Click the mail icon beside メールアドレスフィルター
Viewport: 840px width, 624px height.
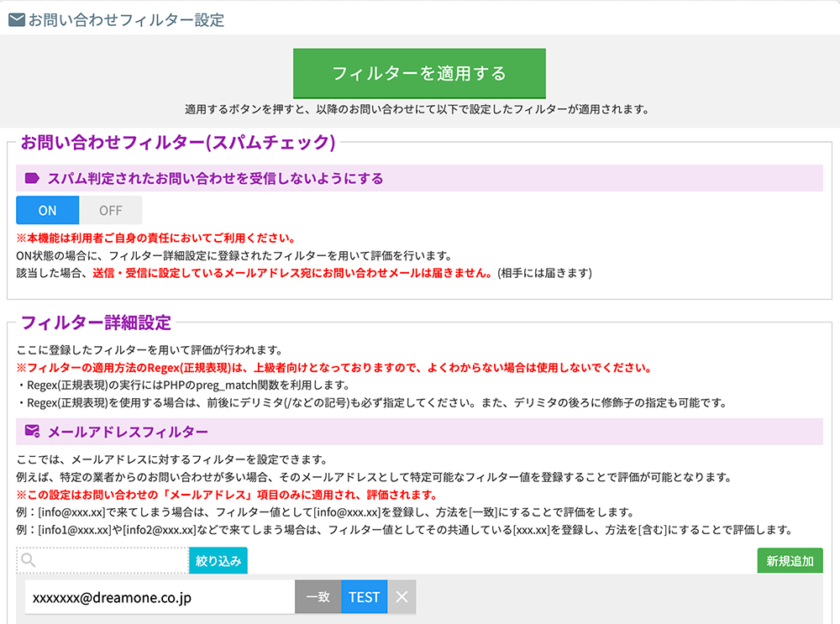(x=33, y=432)
